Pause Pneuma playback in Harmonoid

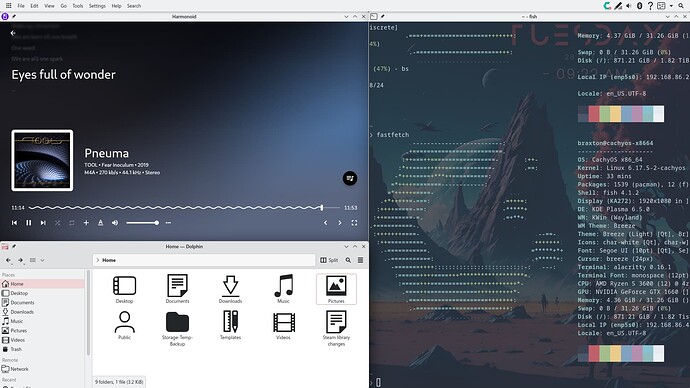pos(29,223)
